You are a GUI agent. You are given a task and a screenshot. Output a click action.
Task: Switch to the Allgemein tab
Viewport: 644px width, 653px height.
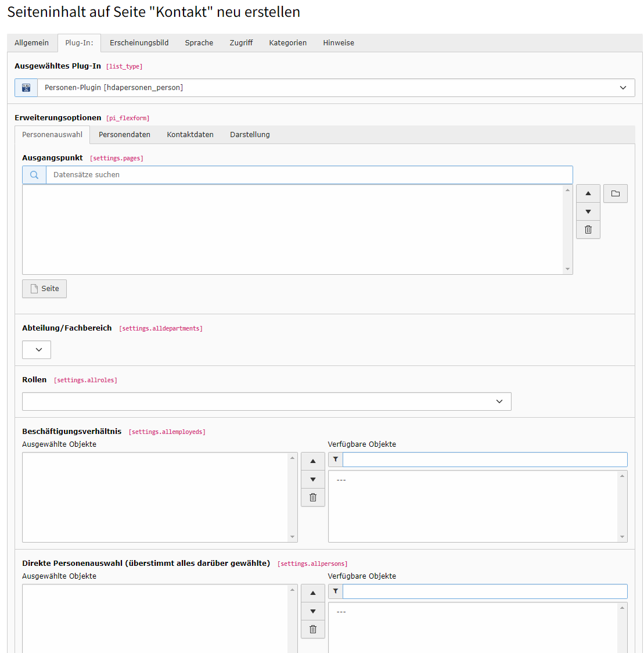pos(31,43)
